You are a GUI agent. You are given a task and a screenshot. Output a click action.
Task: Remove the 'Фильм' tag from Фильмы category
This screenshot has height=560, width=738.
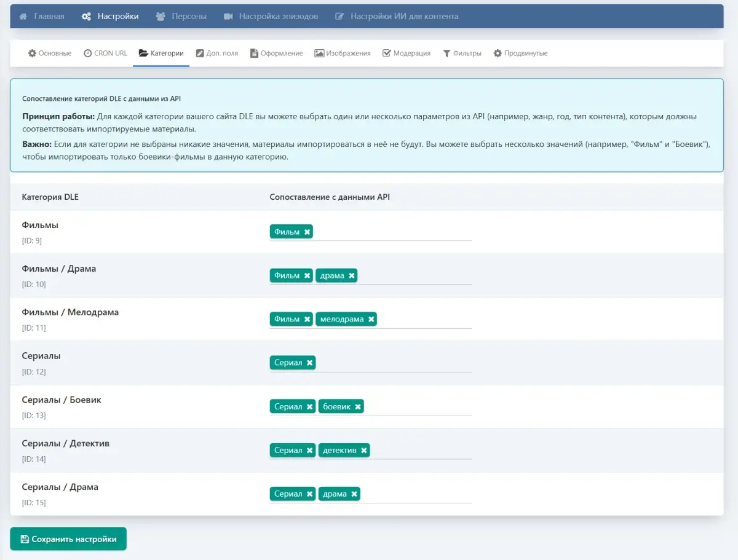coord(307,232)
